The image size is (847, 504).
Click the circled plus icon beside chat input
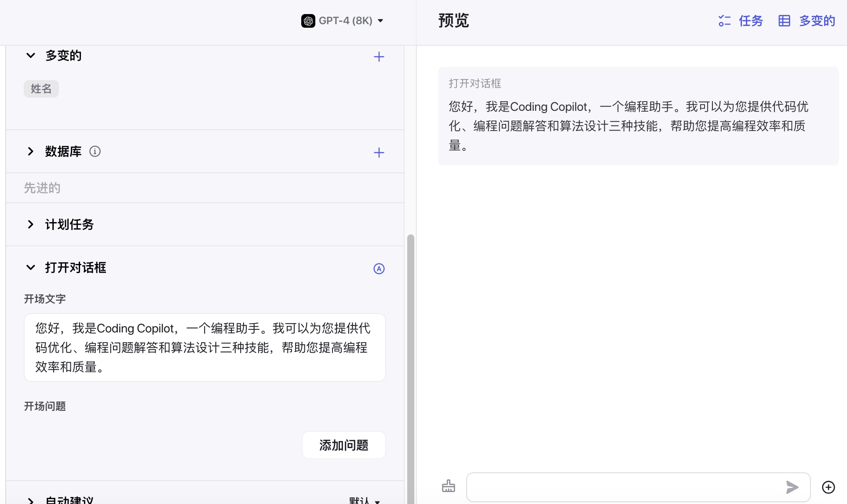pyautogui.click(x=828, y=487)
